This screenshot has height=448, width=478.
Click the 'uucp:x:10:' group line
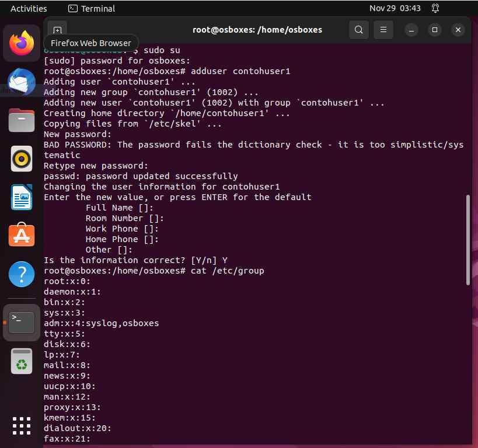(69, 386)
